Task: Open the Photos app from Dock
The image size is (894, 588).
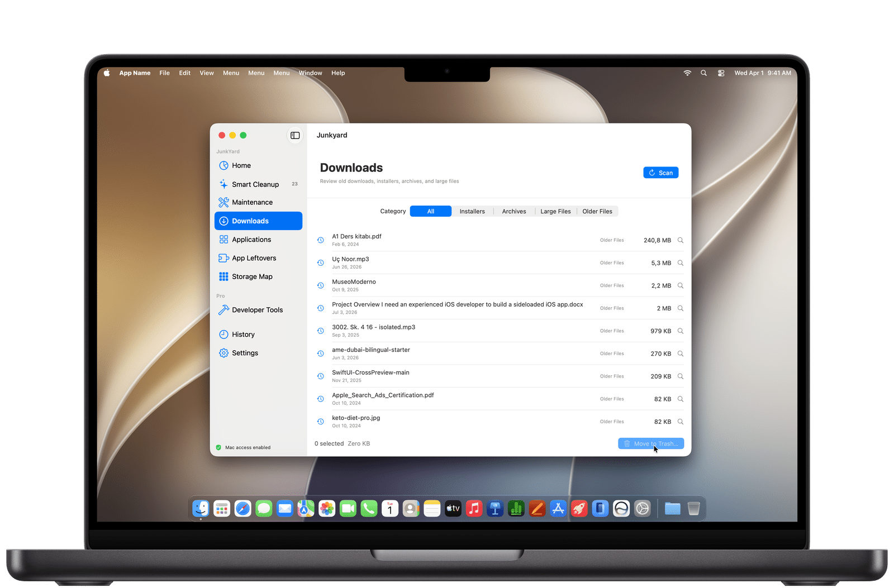Action: (327, 508)
